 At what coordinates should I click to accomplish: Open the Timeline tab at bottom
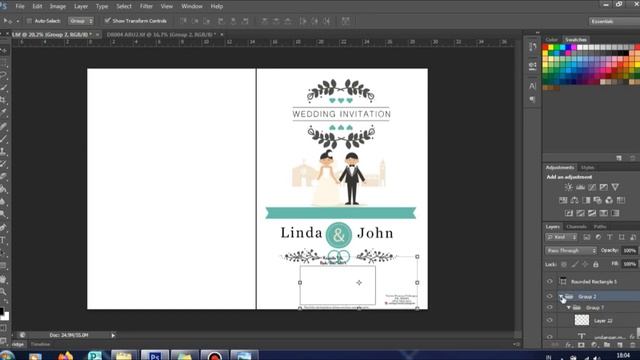(40, 344)
